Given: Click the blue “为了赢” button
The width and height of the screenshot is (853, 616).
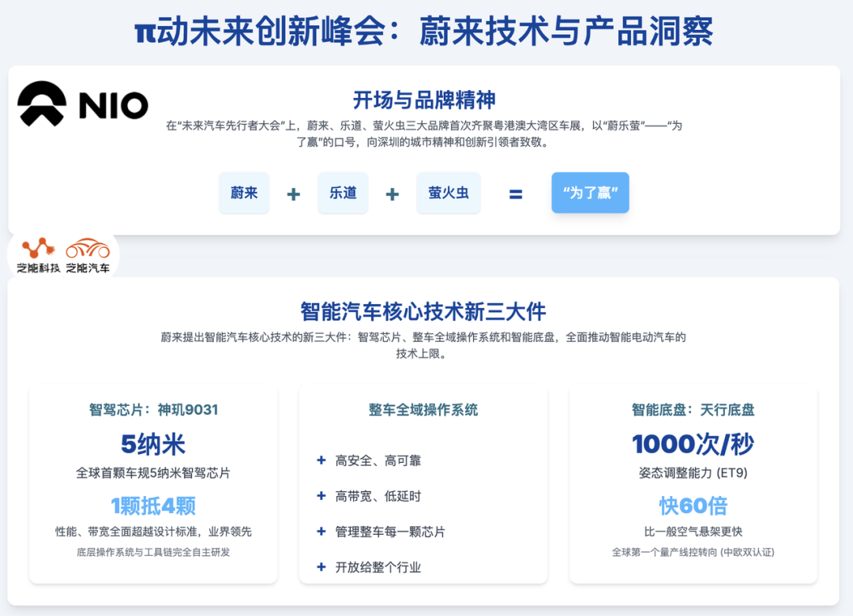Looking at the screenshot, I should click(590, 193).
